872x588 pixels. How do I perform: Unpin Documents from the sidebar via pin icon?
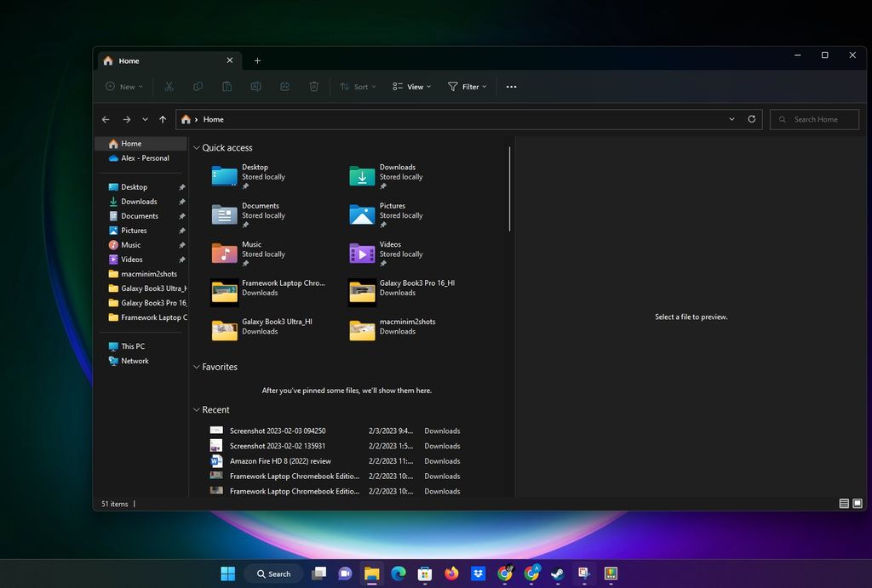tap(181, 215)
